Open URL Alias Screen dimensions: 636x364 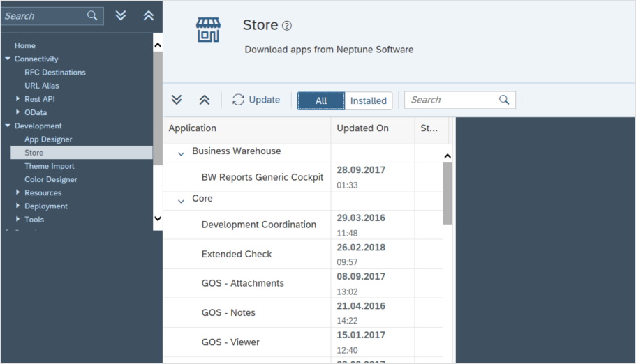[41, 86]
